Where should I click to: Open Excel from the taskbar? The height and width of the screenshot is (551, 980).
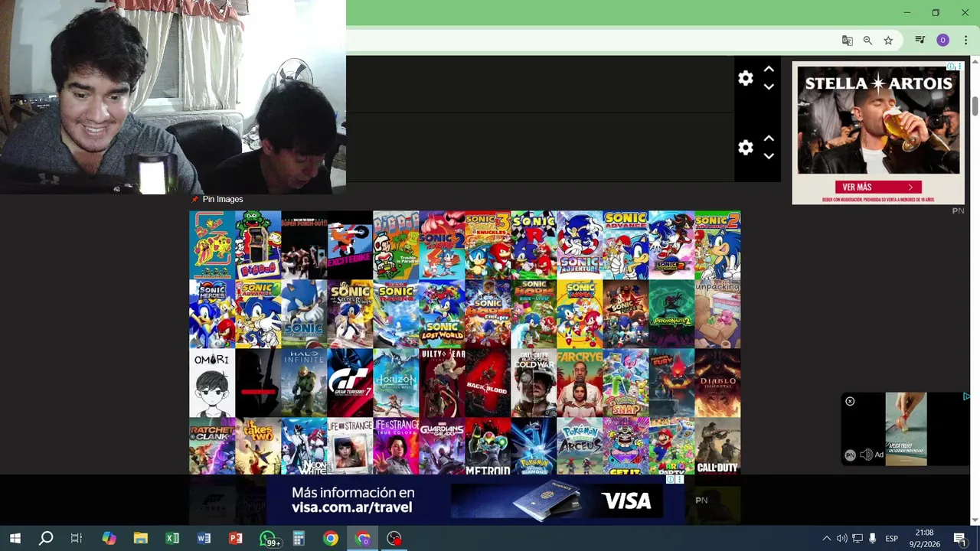pos(172,539)
